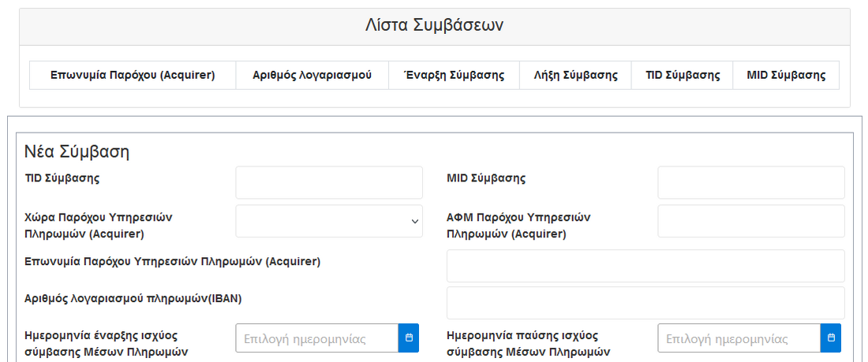Click the end date Επιλογή ημερομηνίας field
The width and height of the screenshot is (868, 362).
click(x=739, y=338)
